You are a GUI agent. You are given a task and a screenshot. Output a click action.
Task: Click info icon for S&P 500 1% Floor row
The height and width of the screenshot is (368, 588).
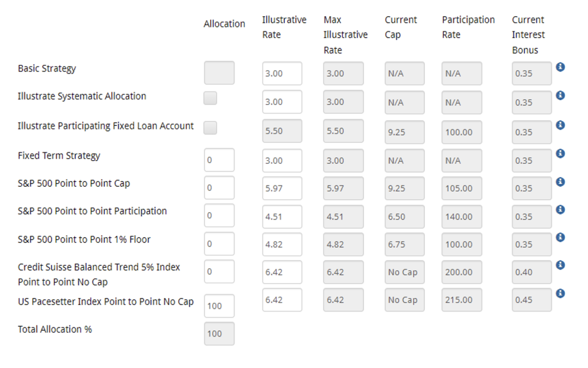560,237
